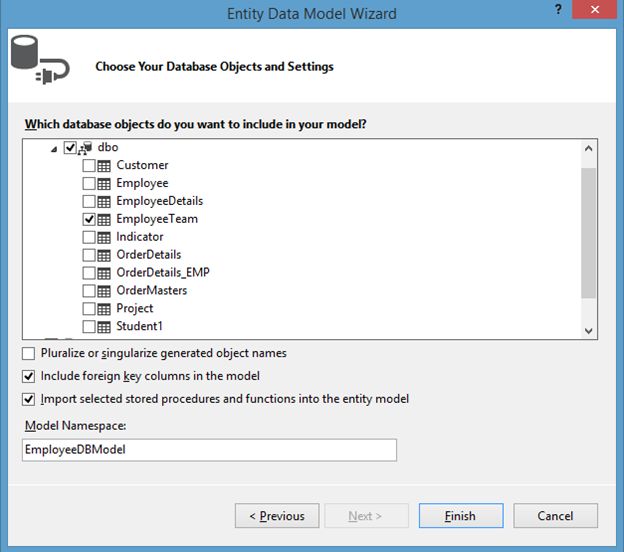Toggle import stored procedures and functions
This screenshot has width=624, height=552.
click(28, 400)
